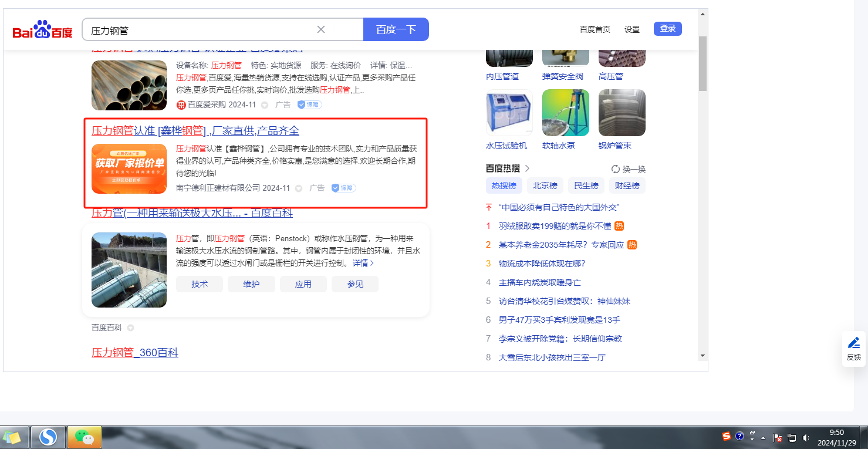Click the scrollbar down arrow
This screenshot has height=449, width=868.
pos(702,356)
